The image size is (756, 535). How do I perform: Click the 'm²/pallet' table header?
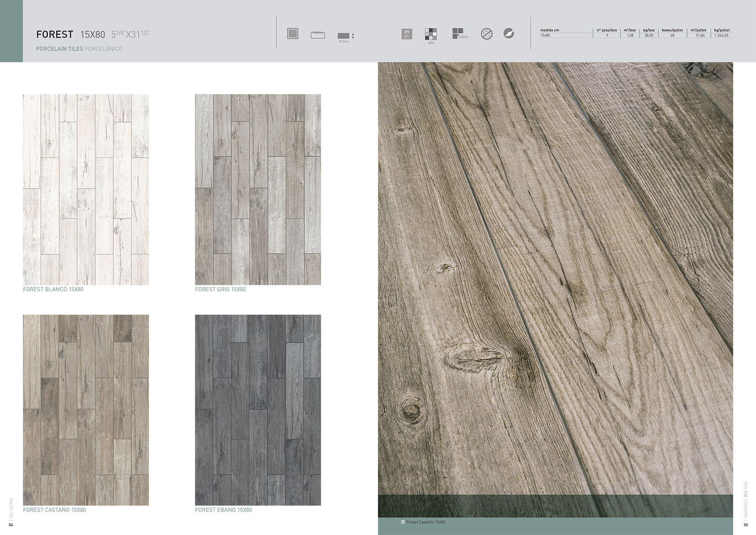(x=698, y=30)
